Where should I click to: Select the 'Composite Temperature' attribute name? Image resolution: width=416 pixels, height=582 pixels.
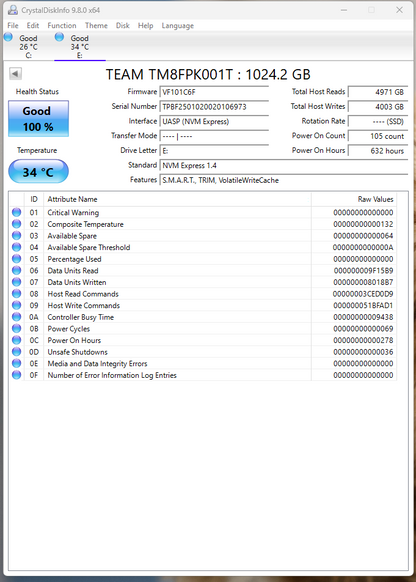tap(85, 224)
